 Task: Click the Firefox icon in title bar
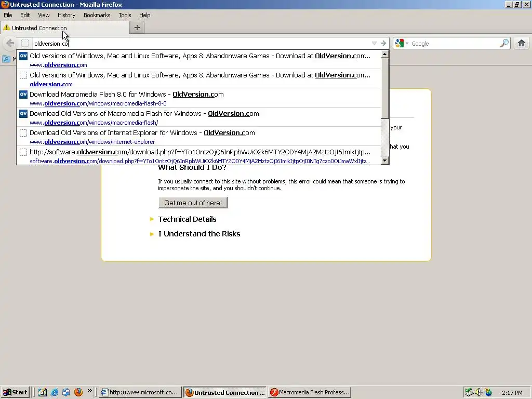tap(5, 4)
